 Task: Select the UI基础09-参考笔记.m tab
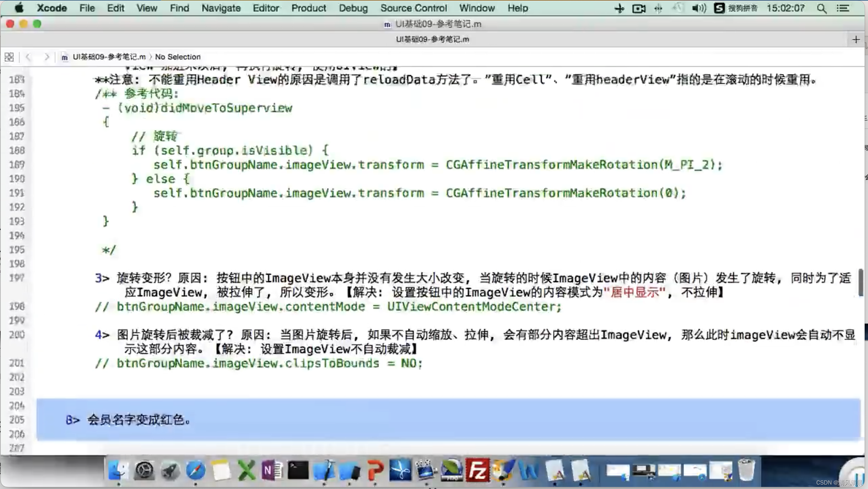(x=432, y=40)
